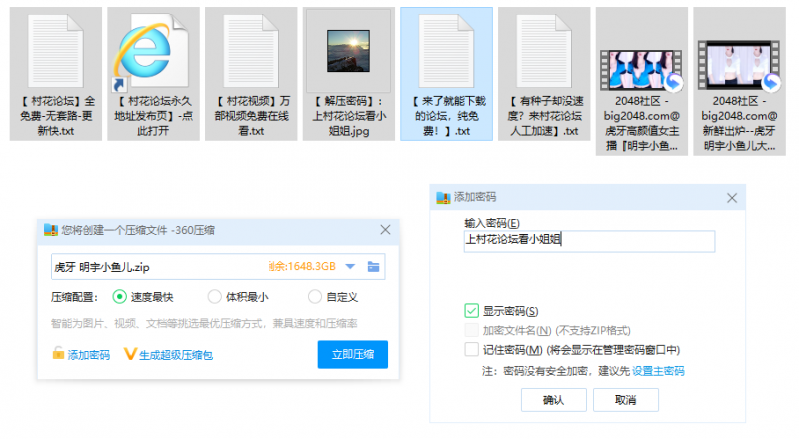Click the 立即压缩 button
Viewport: 799px width, 439px height.
tap(352, 354)
